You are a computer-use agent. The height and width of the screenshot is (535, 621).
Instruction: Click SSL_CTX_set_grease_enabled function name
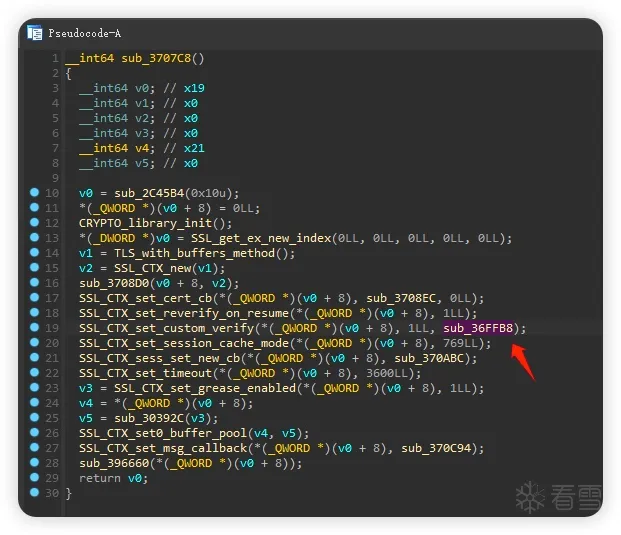(205, 388)
